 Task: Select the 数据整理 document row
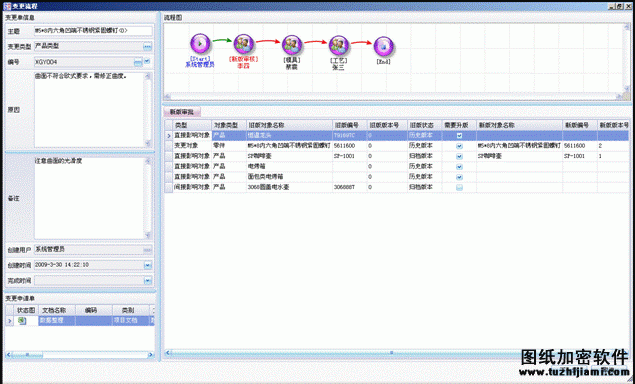coord(57,321)
